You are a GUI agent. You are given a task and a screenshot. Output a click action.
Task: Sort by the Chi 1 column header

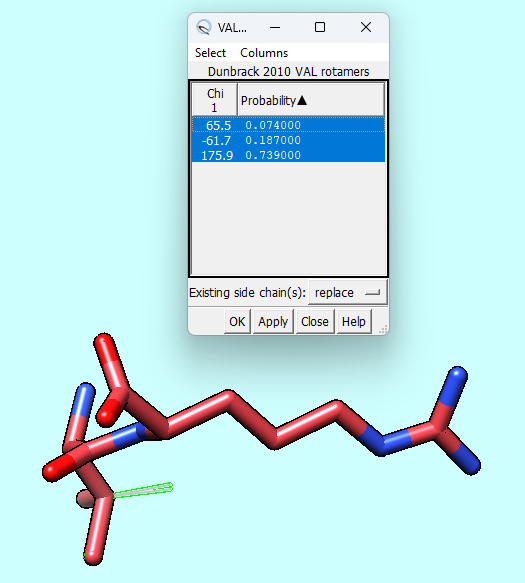point(215,100)
